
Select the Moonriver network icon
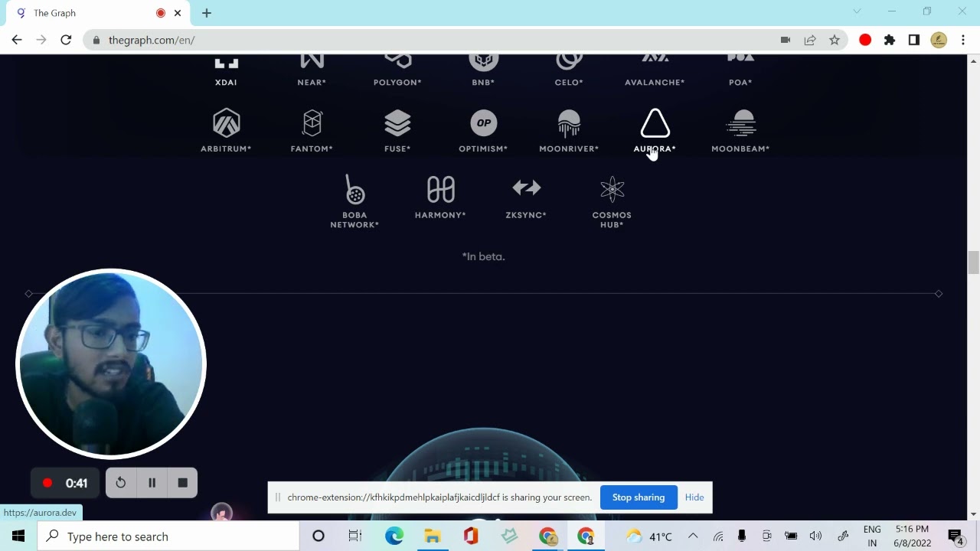[x=569, y=122]
